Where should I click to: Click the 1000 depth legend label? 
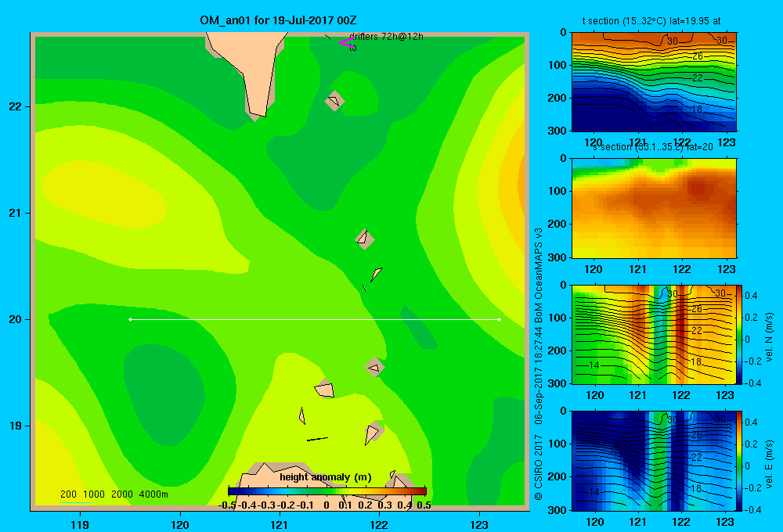point(93,494)
